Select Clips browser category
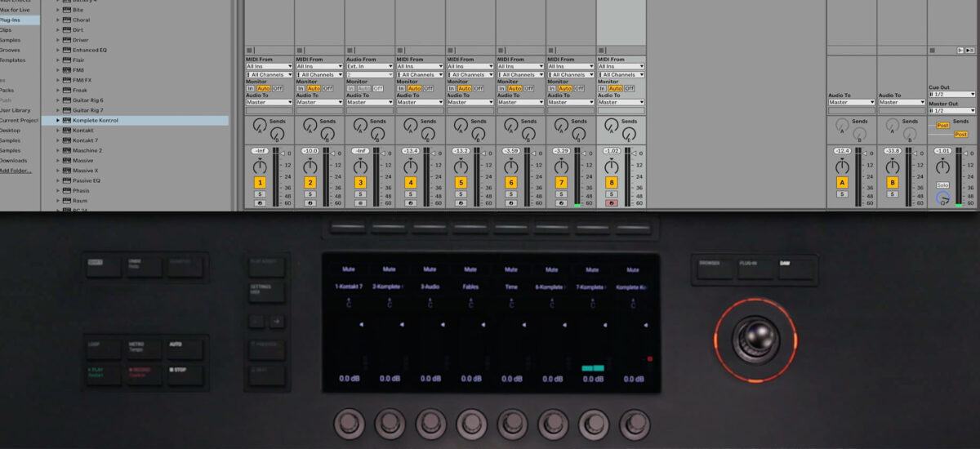 click(6, 29)
